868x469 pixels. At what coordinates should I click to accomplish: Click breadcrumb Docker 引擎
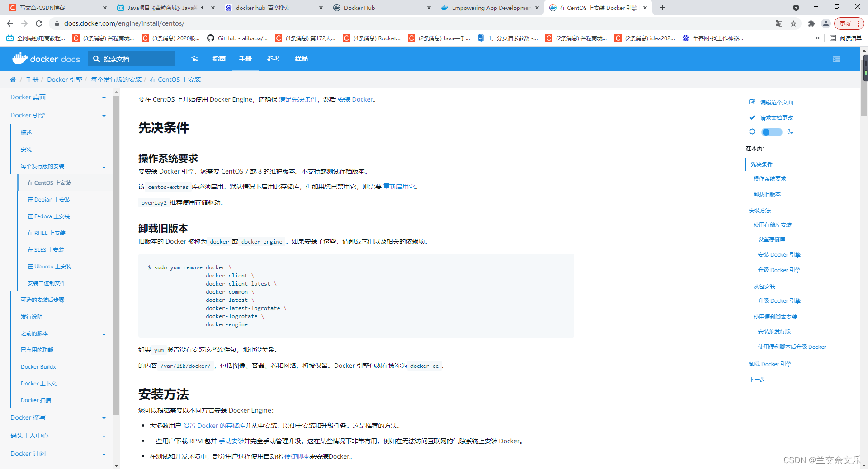click(65, 80)
